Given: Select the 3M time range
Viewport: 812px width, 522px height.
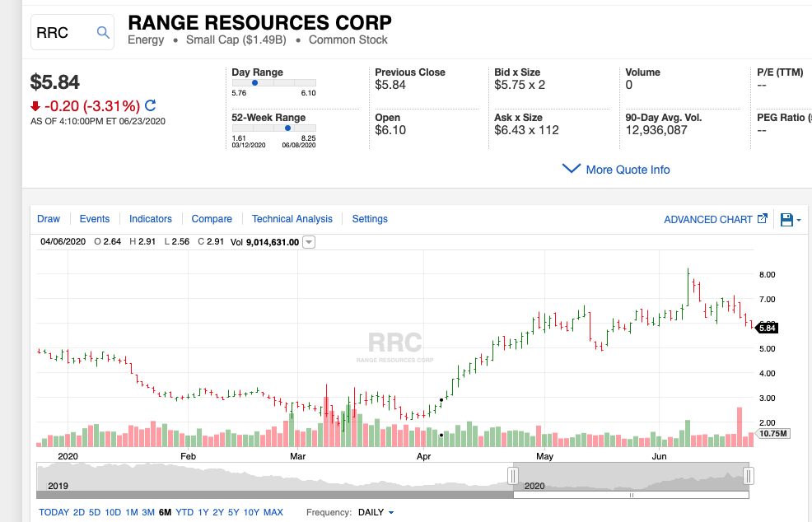Looking at the screenshot, I should (148, 512).
